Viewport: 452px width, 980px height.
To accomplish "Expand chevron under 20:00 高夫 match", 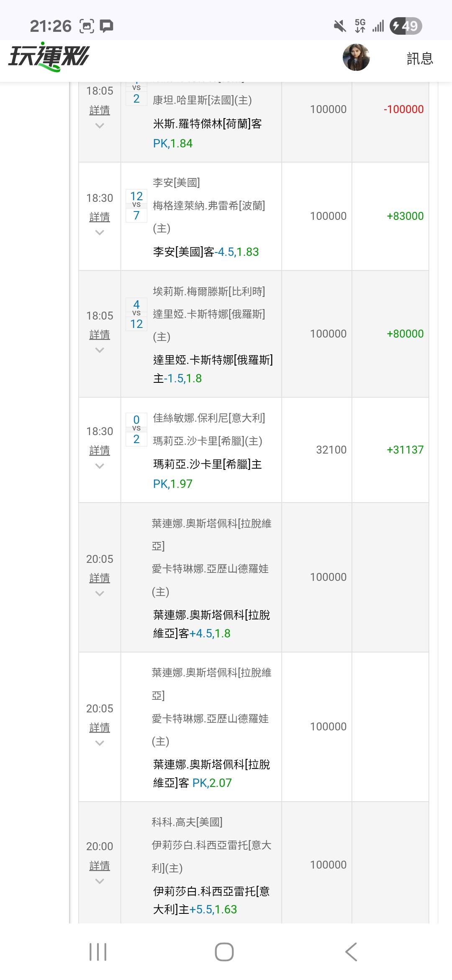I will point(100,881).
